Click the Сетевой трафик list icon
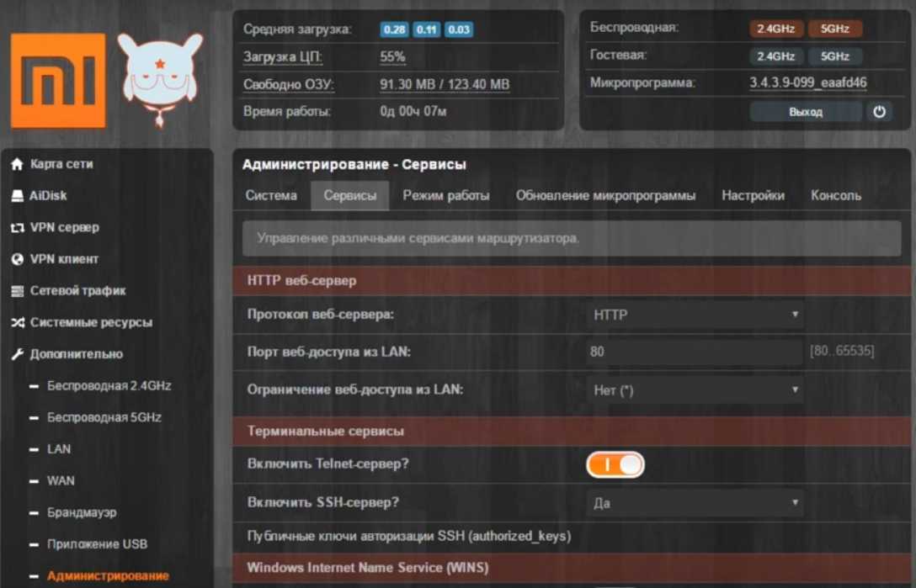Screen dimensions: 916x588 coord(17,291)
